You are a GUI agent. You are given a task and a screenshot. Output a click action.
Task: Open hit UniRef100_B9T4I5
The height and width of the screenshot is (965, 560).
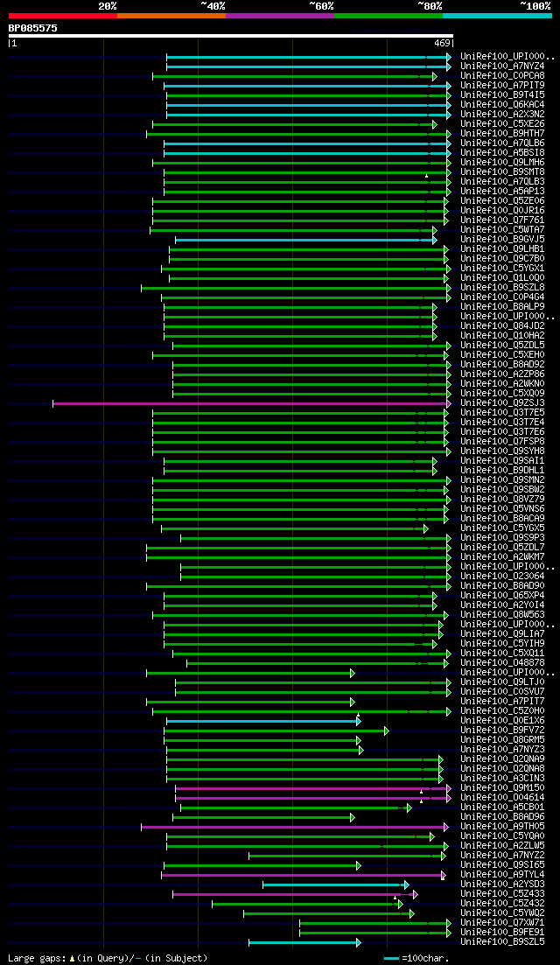pos(503,94)
